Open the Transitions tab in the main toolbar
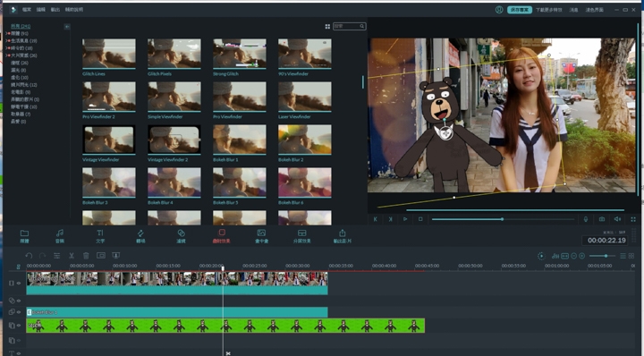Viewport: 644px width, 356px height. coord(140,236)
